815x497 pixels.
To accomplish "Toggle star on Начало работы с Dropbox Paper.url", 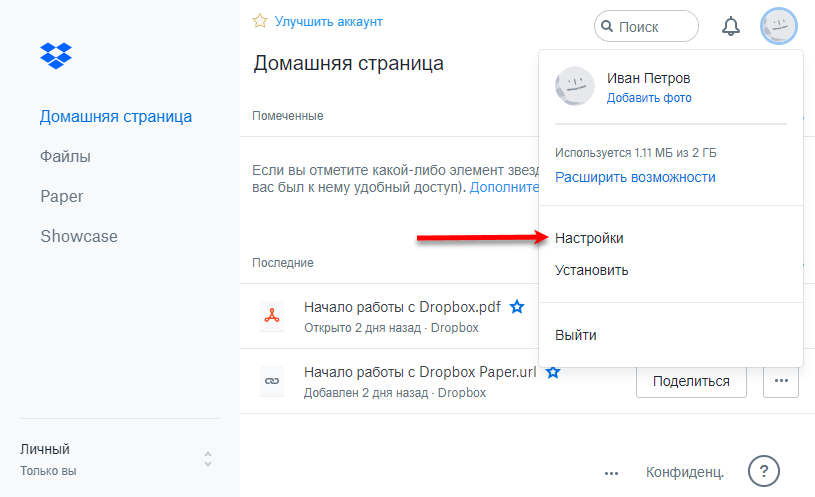I will point(553,372).
